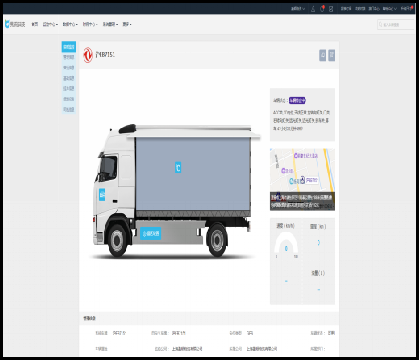
Task: Click the clipboard icon in the top bar
Action: pyautogui.click(x=331, y=9)
